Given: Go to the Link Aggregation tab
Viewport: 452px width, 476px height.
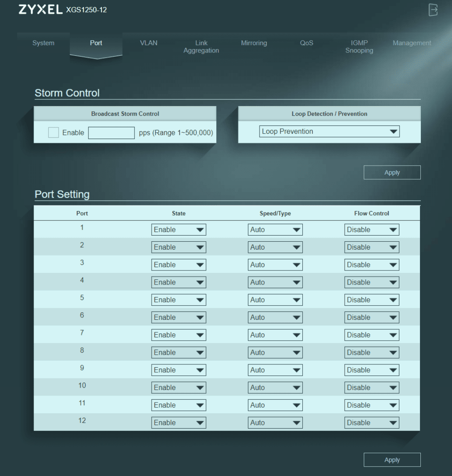Looking at the screenshot, I should [x=201, y=46].
